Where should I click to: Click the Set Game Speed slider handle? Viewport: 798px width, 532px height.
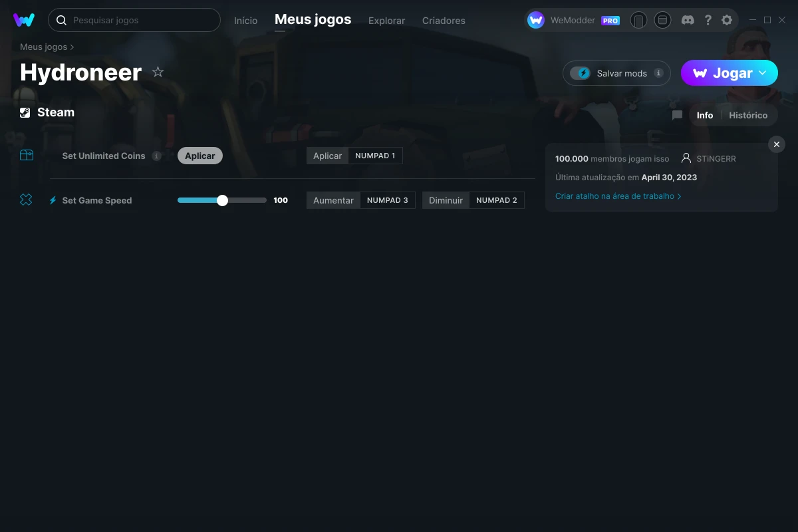222,200
